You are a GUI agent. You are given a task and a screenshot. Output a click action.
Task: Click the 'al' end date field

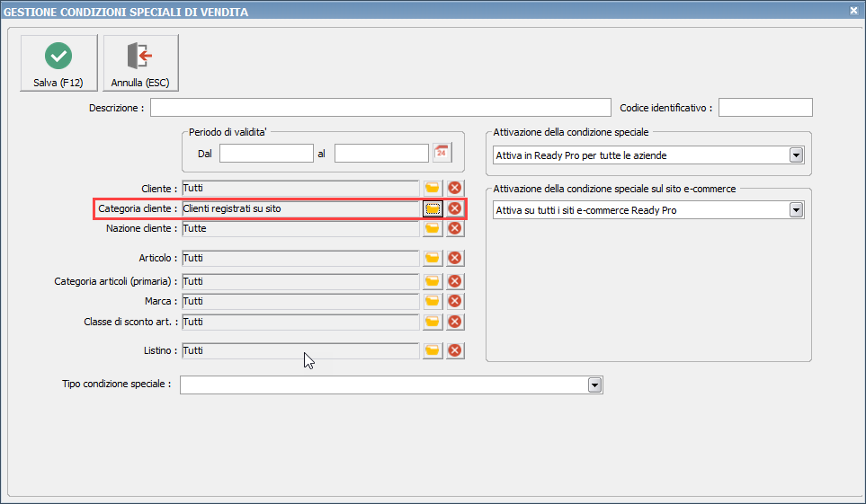[381, 153]
